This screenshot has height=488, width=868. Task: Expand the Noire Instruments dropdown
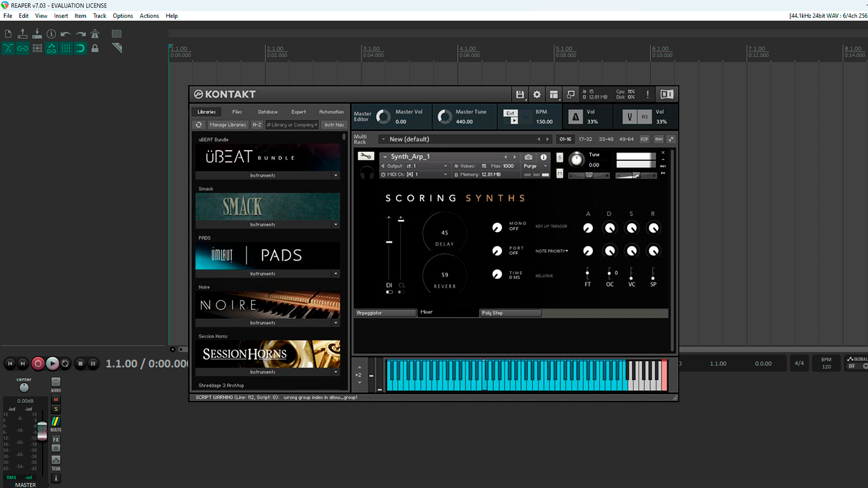tap(336, 323)
